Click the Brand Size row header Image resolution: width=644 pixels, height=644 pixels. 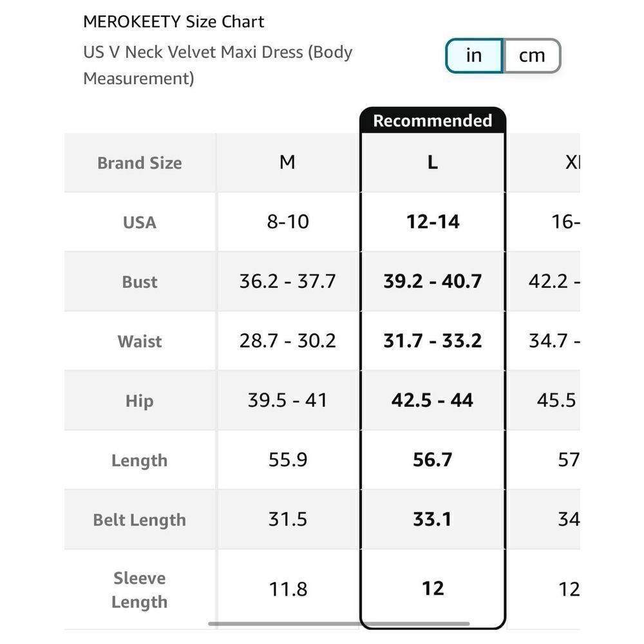tap(140, 163)
